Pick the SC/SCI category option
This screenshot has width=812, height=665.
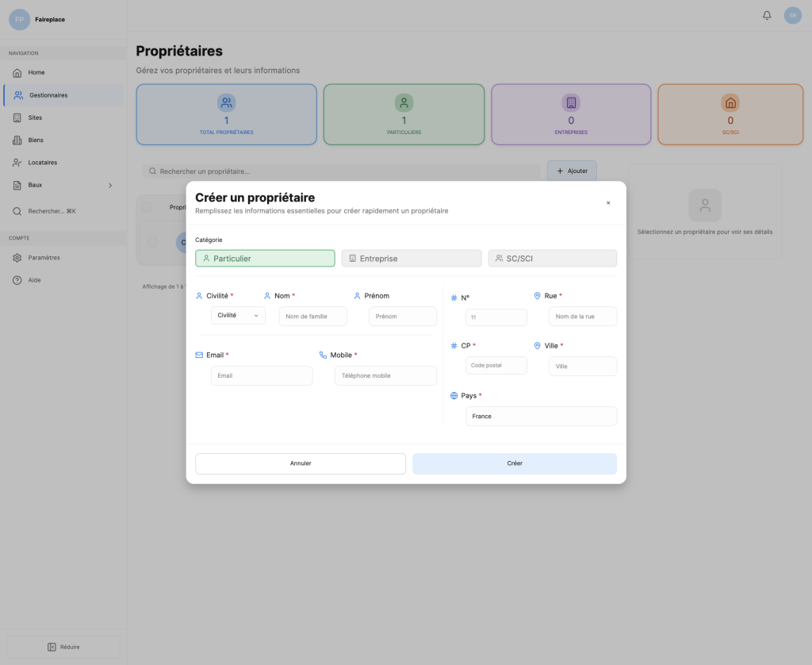coord(552,259)
